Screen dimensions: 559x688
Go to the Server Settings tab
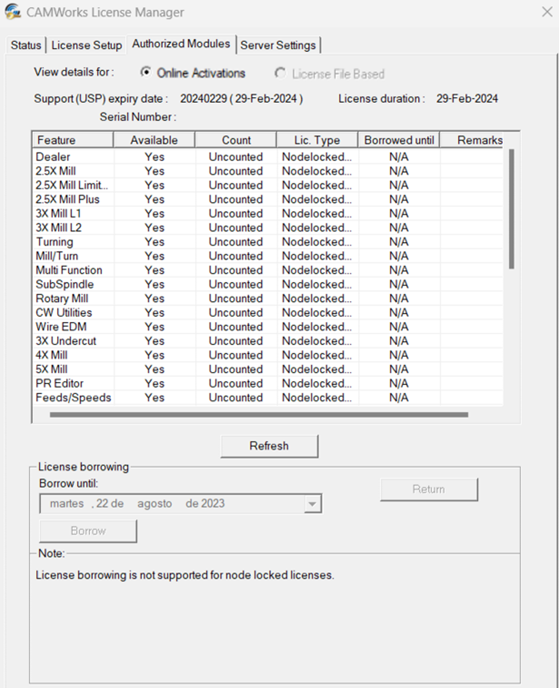[x=278, y=45]
